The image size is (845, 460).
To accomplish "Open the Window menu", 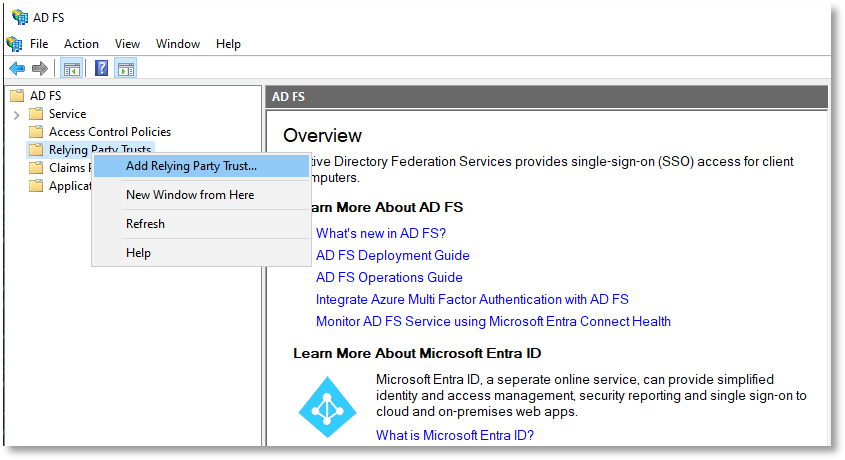I will click(x=178, y=44).
